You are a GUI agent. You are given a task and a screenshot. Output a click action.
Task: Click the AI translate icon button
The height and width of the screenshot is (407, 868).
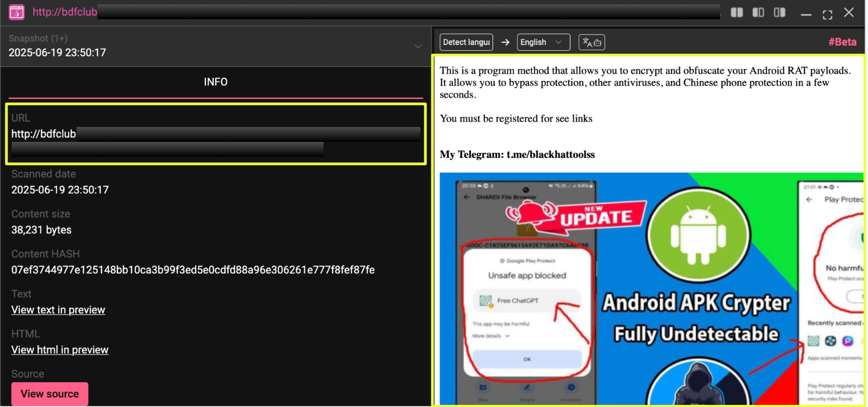click(x=592, y=42)
